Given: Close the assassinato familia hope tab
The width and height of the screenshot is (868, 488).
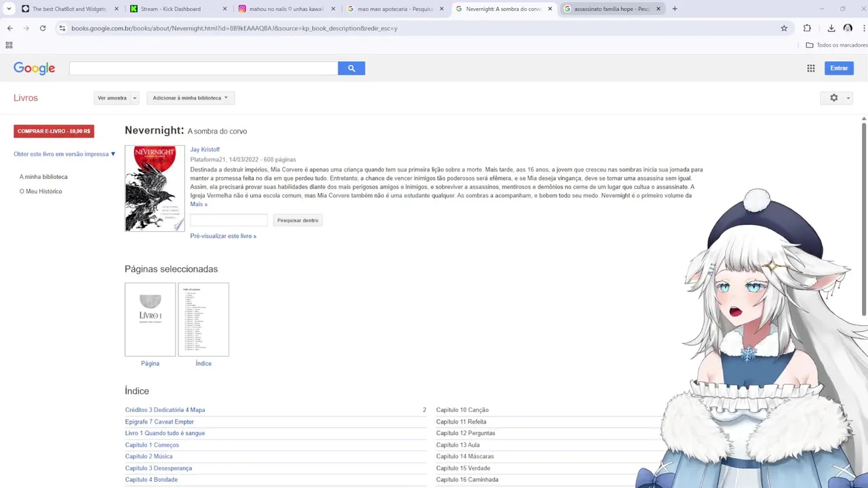Looking at the screenshot, I should (x=658, y=9).
